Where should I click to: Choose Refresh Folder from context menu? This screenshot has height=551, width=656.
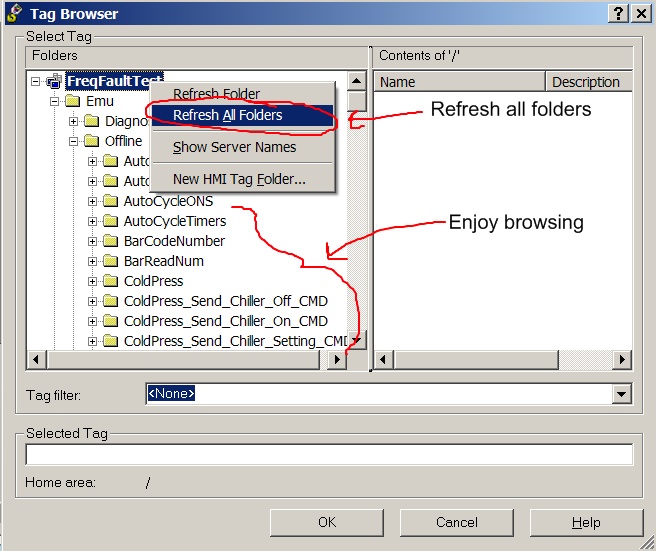click(x=243, y=94)
